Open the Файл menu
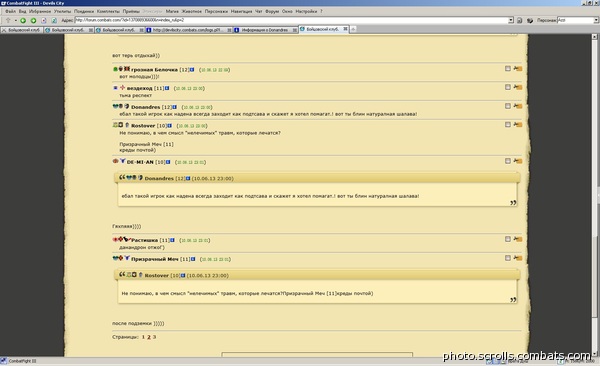 coord(10,11)
